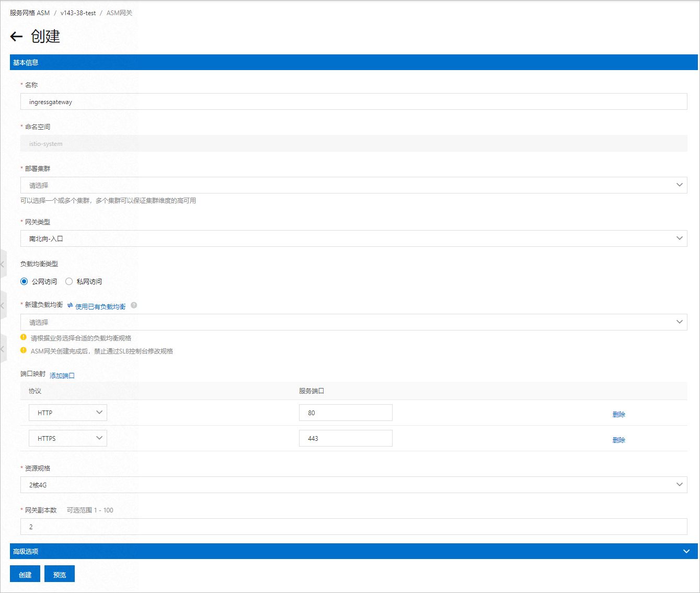Click the middle collapse handle on the left edge

3,305
